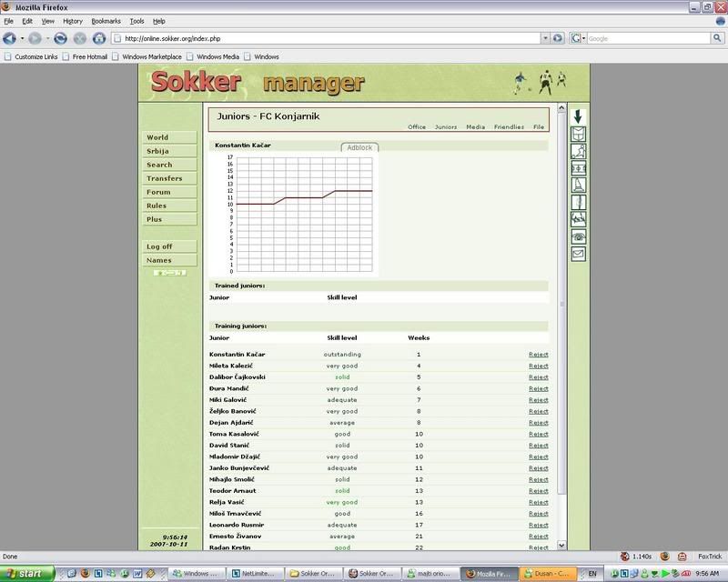Reject junior Mileta Kalezić
Screen dimensions: 728x582
pos(539,366)
